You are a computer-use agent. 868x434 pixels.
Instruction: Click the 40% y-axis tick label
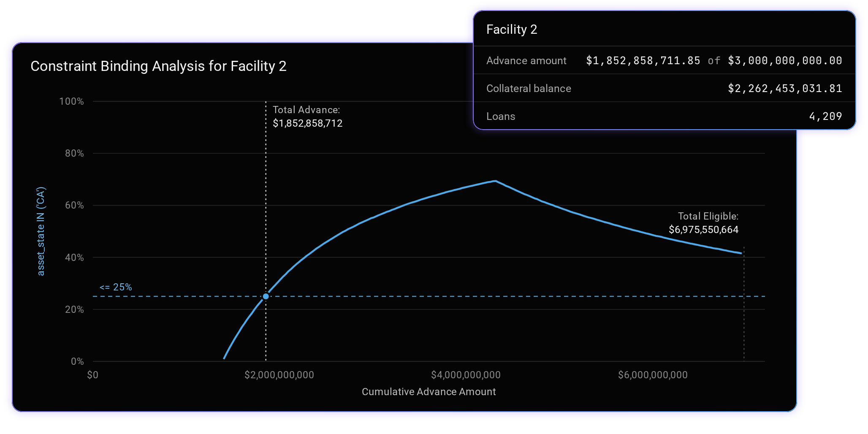[x=74, y=258]
